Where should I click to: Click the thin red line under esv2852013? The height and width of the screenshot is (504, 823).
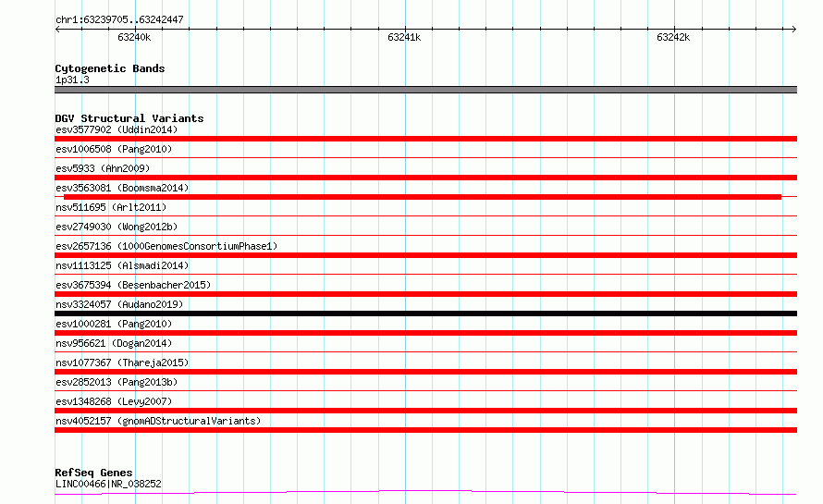pyautogui.click(x=425, y=390)
